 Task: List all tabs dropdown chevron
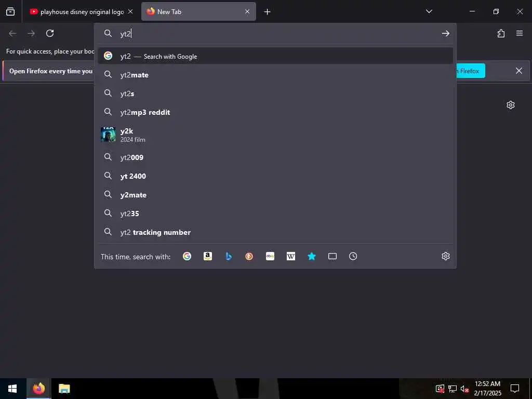point(429,11)
